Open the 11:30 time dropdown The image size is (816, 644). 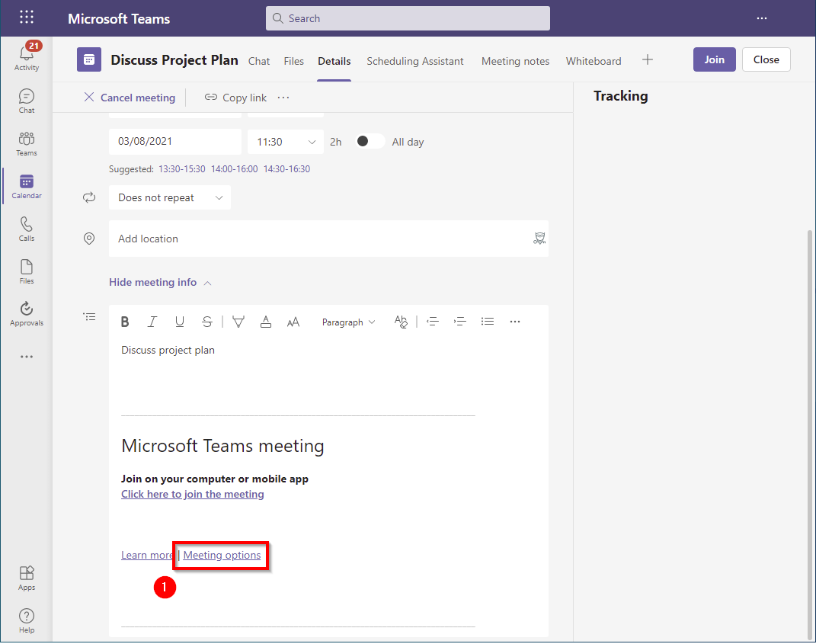286,142
